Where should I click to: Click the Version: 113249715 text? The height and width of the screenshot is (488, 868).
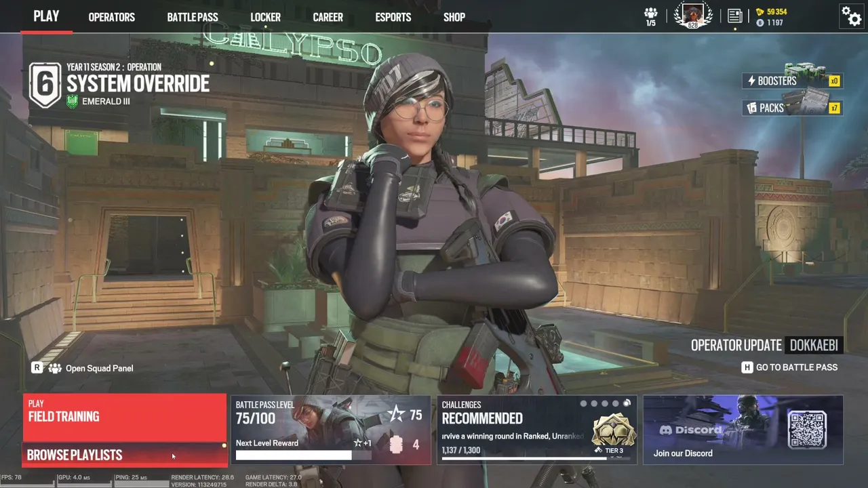point(199,485)
